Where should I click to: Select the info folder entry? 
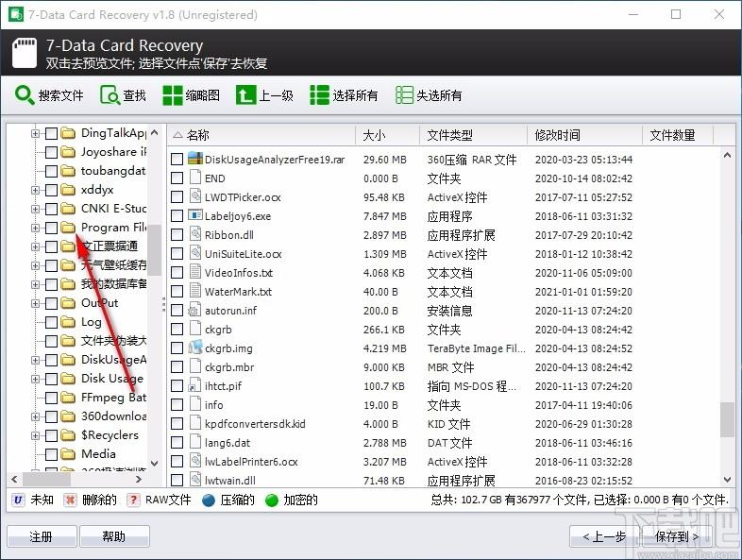point(214,405)
